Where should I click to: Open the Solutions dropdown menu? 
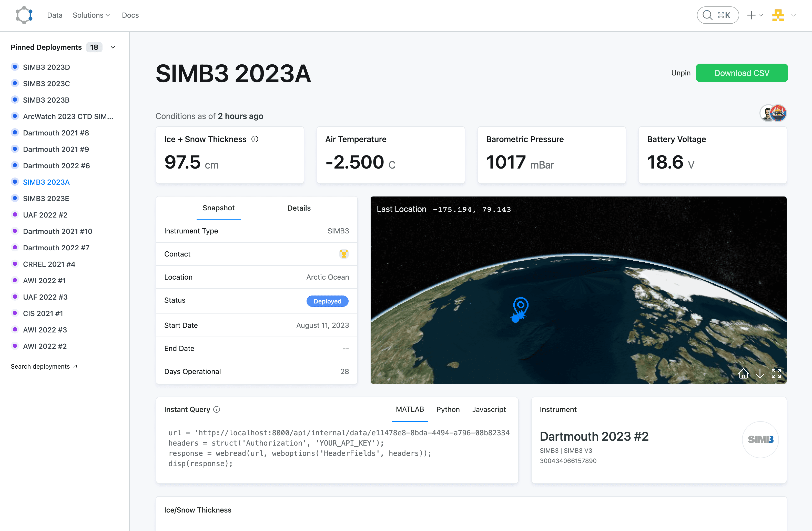click(x=91, y=15)
